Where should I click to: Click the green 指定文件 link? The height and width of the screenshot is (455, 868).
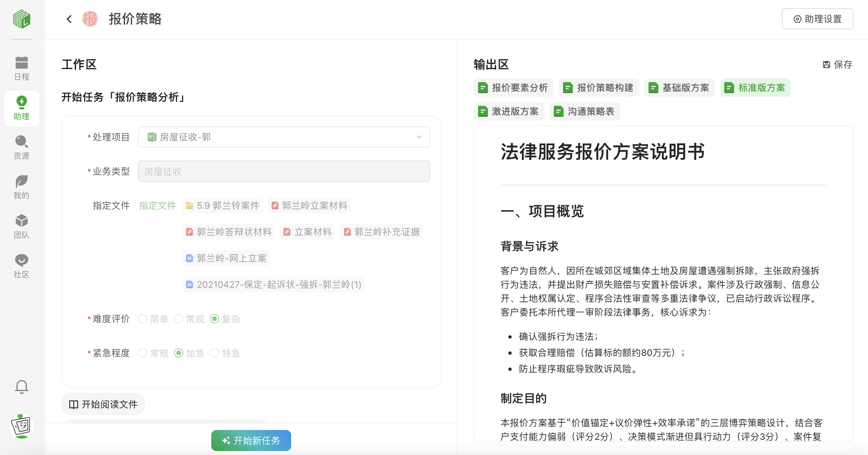coord(157,205)
